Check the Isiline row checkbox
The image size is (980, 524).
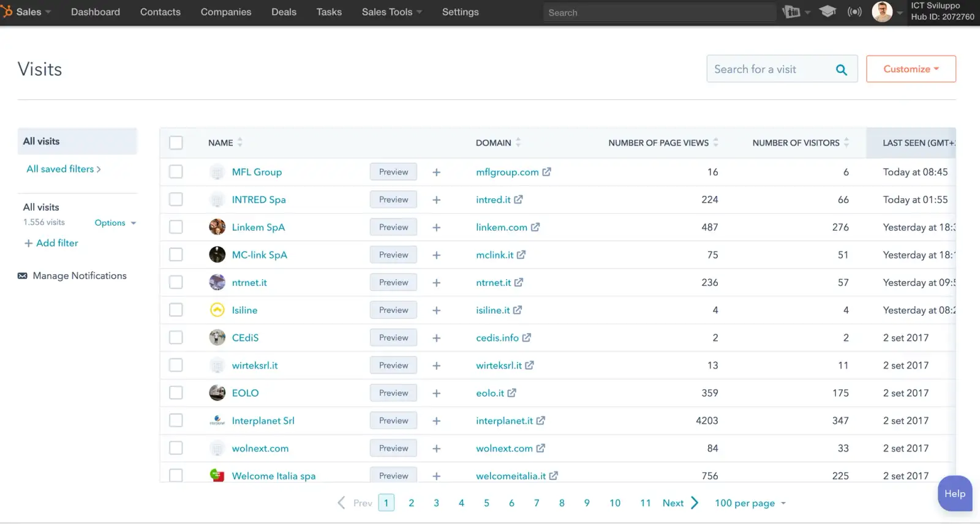point(176,310)
